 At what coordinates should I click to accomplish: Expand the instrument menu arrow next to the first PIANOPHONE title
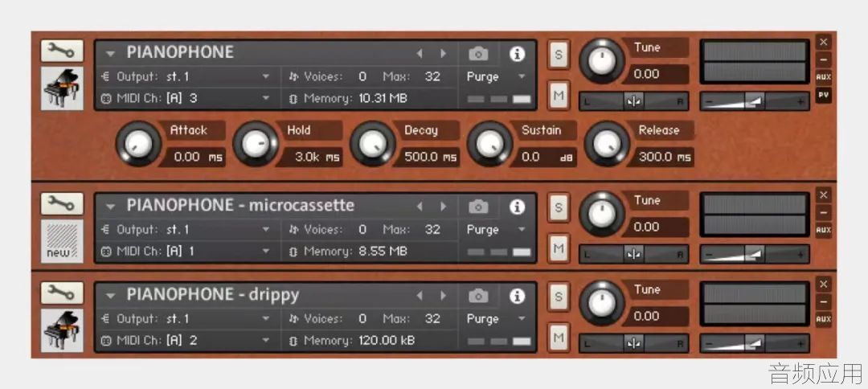[x=111, y=54]
